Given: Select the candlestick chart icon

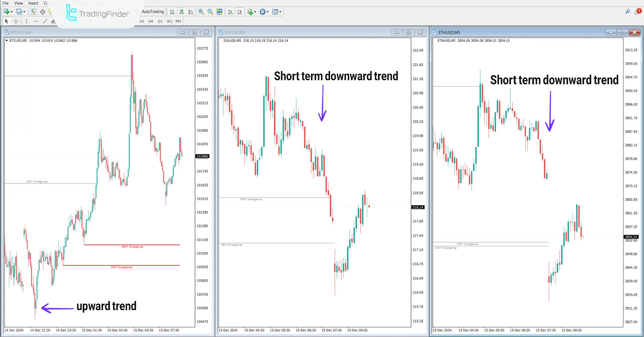Looking at the screenshot, I should (x=181, y=12).
